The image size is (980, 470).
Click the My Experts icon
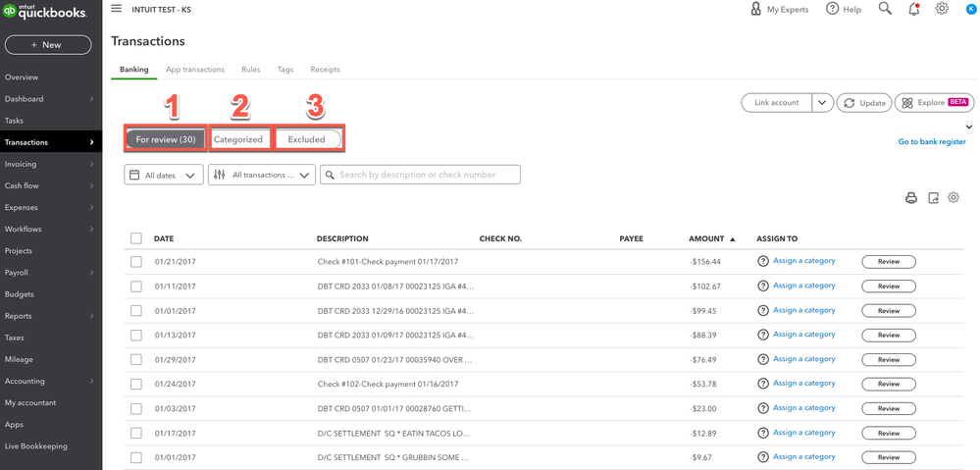pos(755,9)
